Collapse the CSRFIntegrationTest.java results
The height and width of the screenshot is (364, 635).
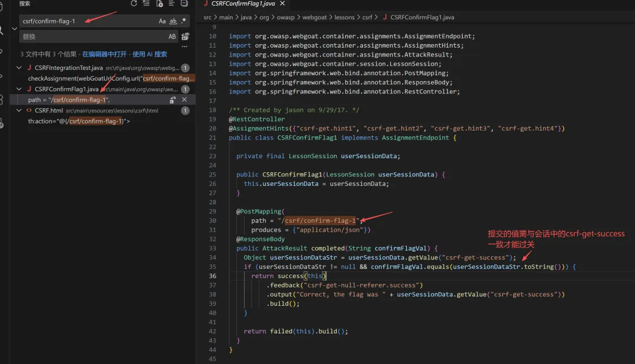(19, 68)
